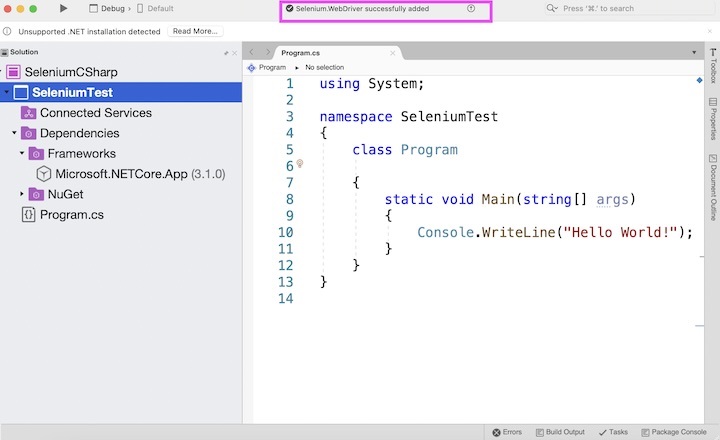Navigate back with the editor back arrow
Screen dimensions: 720x440
pyautogui.click(x=251, y=52)
